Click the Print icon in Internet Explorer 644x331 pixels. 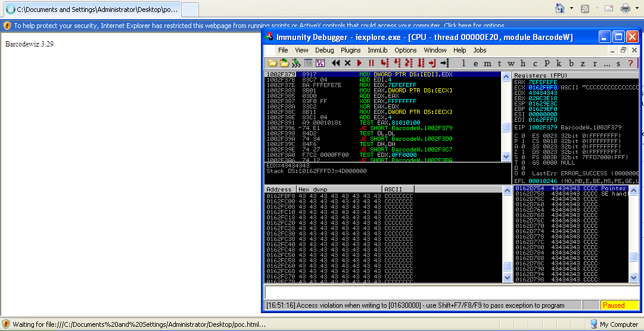tap(625, 8)
